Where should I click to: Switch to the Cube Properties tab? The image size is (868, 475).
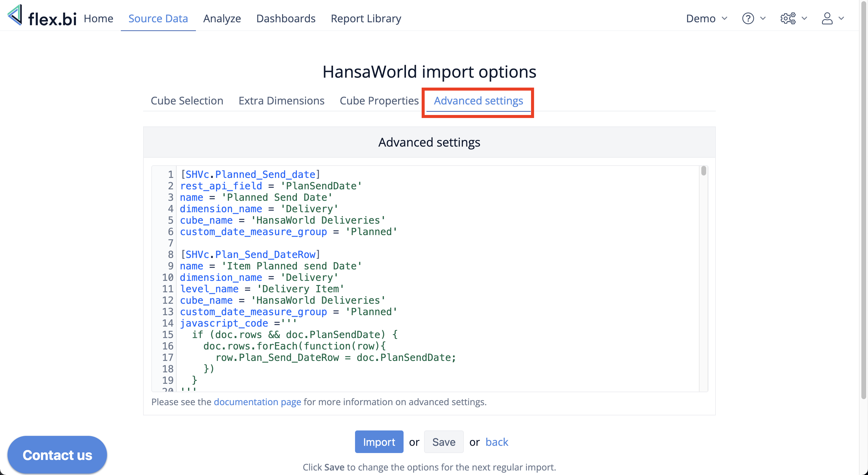pyautogui.click(x=379, y=101)
